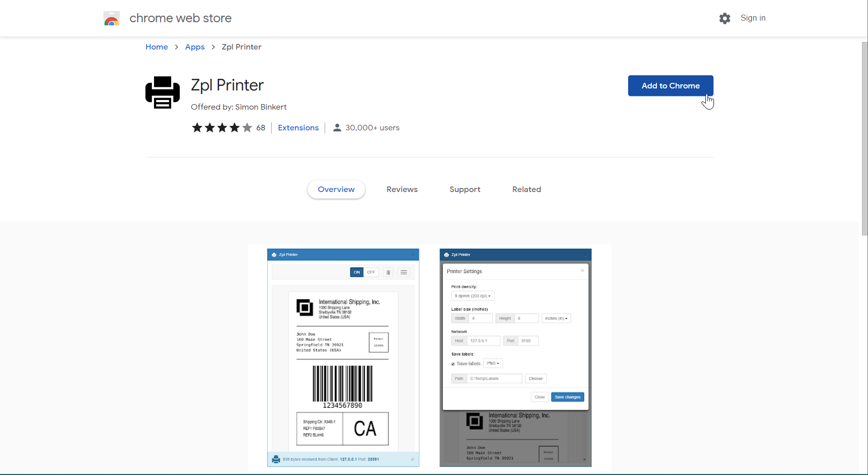This screenshot has height=475, width=868.
Task: Click the Zpl Printer breadcrumb text
Action: point(241,47)
